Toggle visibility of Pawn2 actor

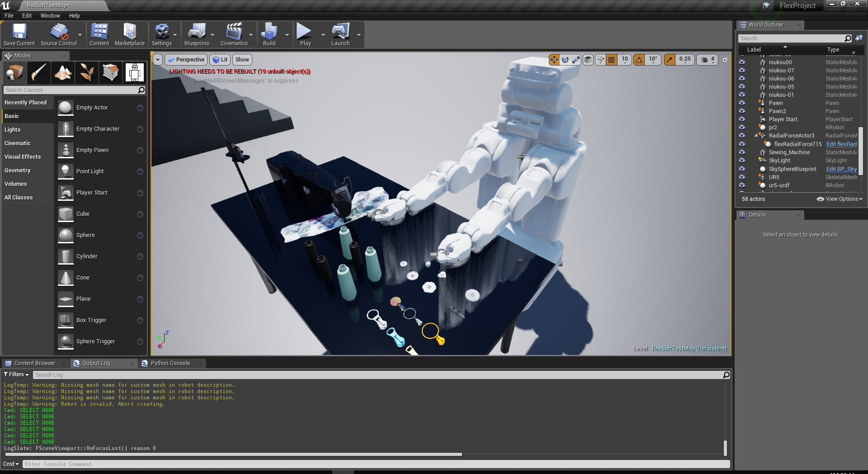pyautogui.click(x=742, y=111)
